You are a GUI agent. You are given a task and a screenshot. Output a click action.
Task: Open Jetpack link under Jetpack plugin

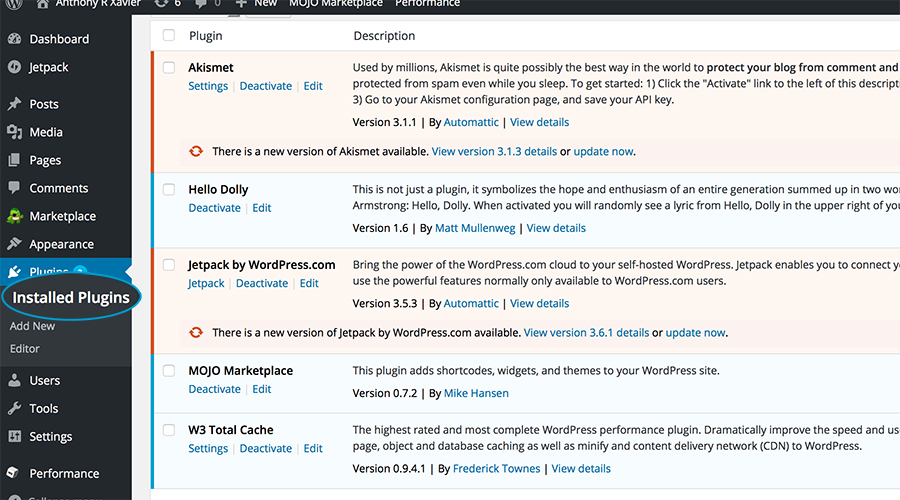point(206,283)
